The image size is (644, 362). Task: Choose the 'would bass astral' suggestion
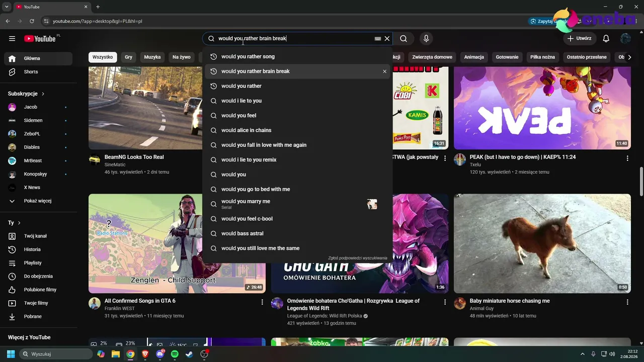(x=297, y=234)
